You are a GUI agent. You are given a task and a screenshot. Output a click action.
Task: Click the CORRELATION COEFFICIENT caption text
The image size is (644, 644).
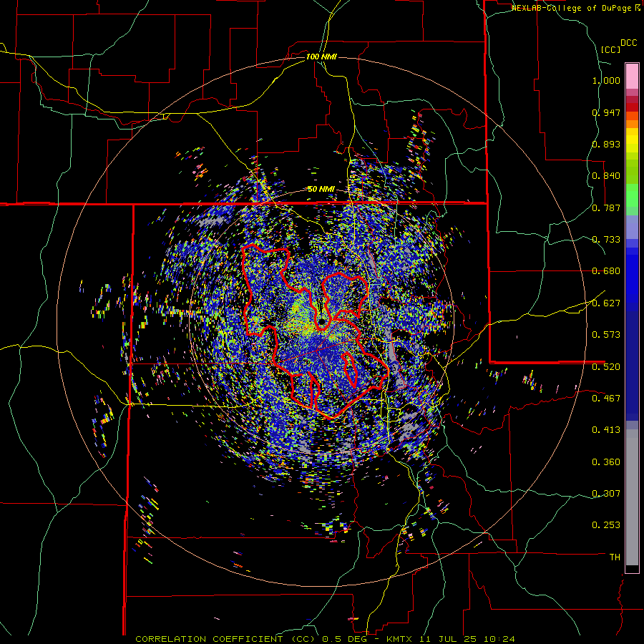click(209, 639)
